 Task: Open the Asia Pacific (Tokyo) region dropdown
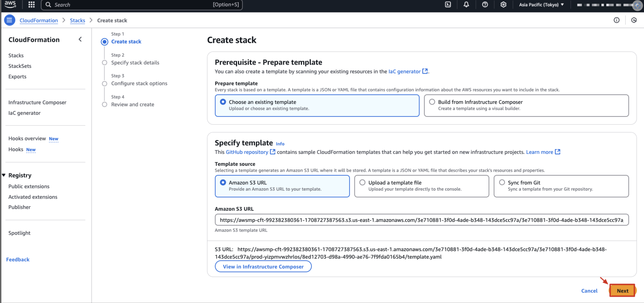point(541,5)
